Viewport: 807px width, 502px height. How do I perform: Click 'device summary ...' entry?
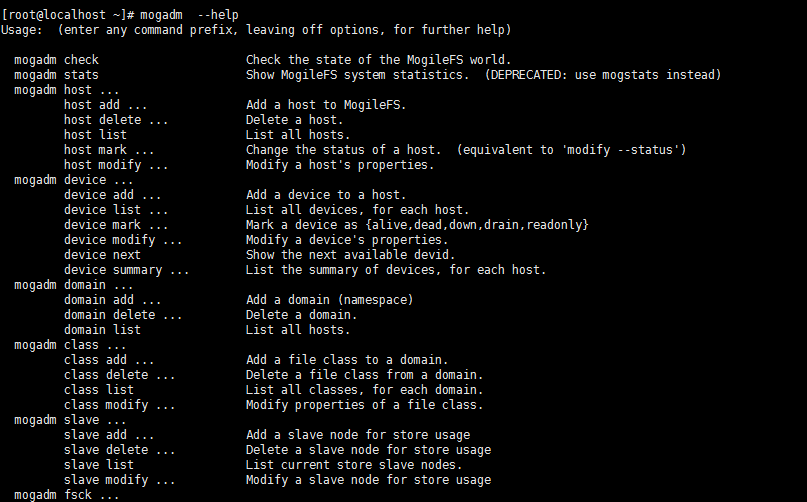pos(126,270)
